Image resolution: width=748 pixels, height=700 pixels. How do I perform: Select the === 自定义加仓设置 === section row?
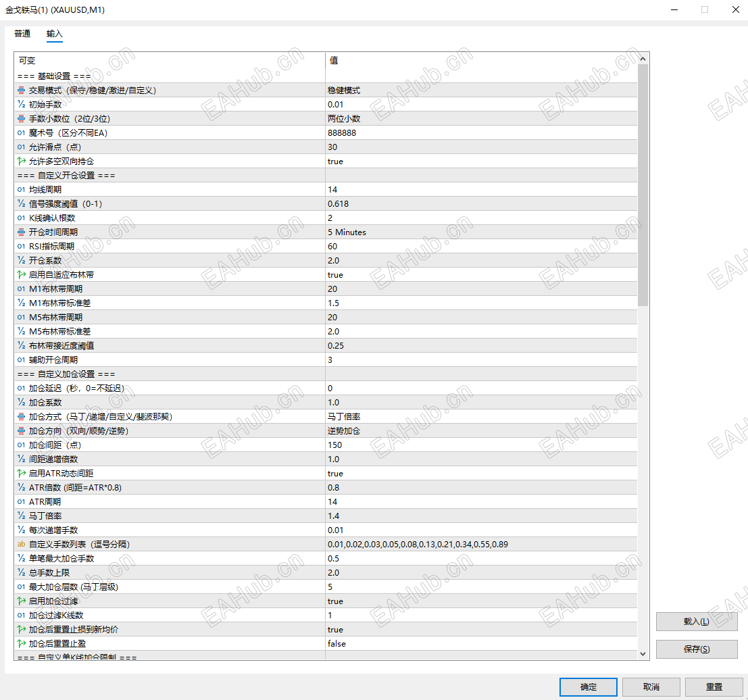[x=326, y=374]
